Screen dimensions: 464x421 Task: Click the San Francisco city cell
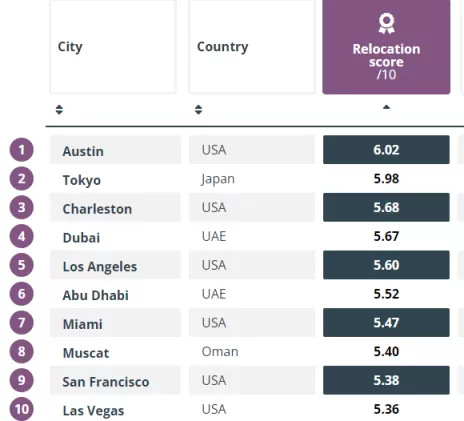coord(115,380)
